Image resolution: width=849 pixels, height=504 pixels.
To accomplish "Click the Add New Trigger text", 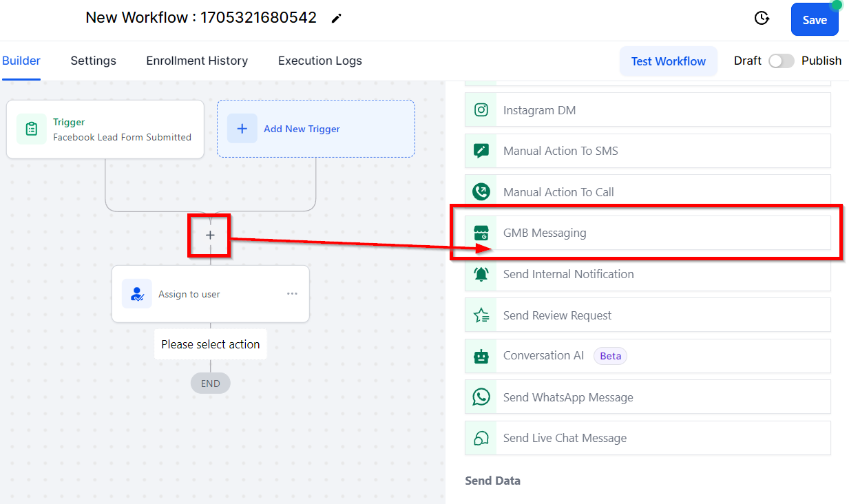I will pyautogui.click(x=302, y=129).
